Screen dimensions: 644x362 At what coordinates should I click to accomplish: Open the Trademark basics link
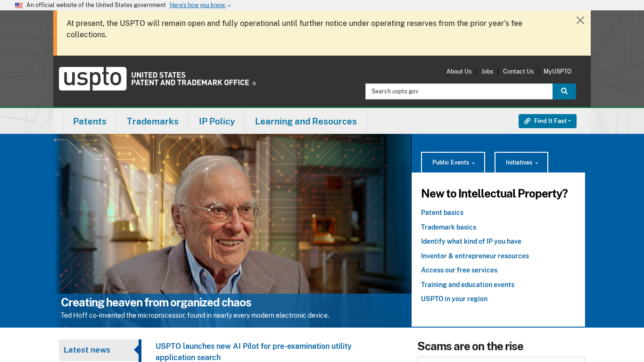448,227
